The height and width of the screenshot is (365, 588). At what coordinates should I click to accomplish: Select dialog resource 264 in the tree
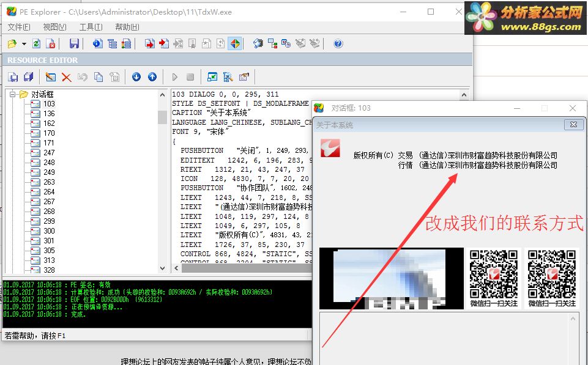click(49, 191)
